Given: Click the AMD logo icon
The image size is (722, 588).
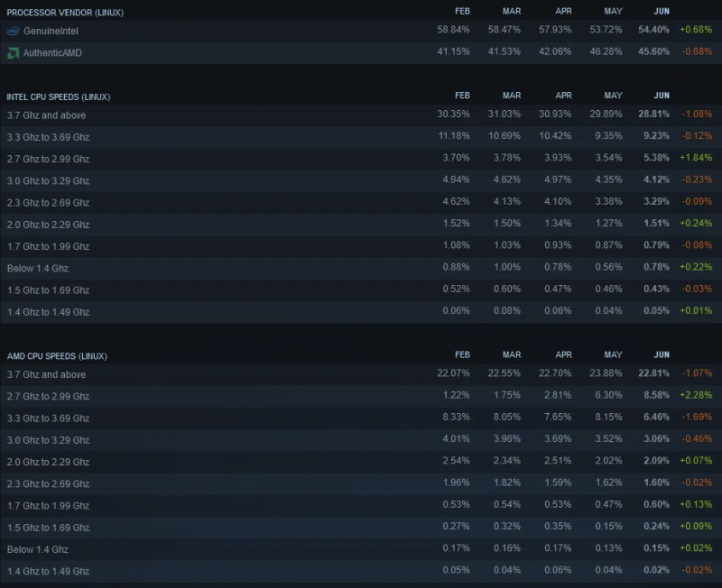Looking at the screenshot, I should [13, 53].
